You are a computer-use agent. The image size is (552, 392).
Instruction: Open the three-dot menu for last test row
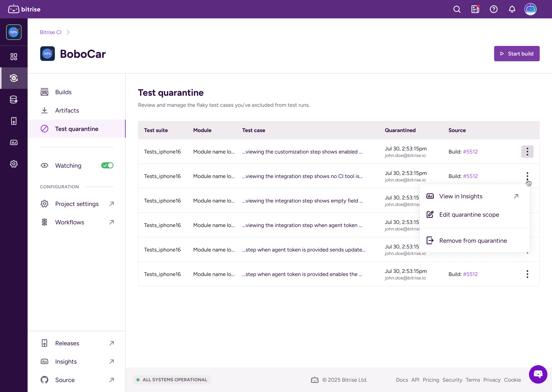click(x=527, y=274)
